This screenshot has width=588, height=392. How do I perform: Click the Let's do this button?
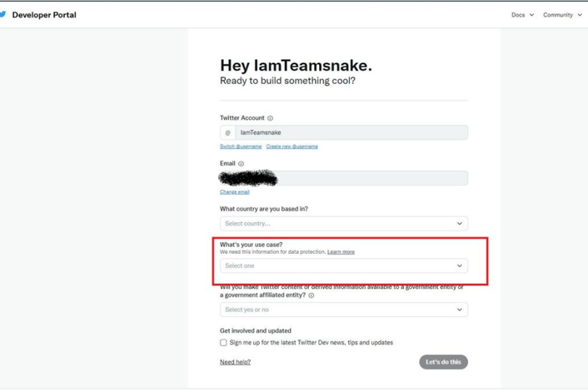coord(443,362)
